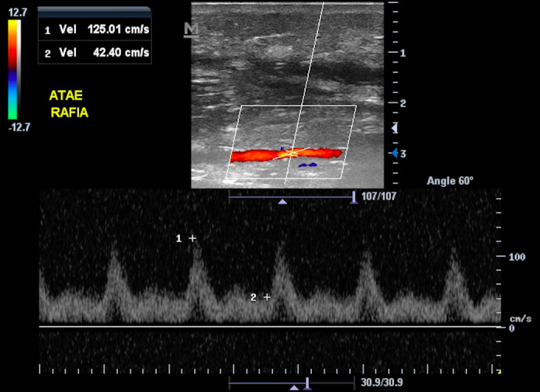Image resolution: width=540 pixels, height=392 pixels.
Task: Click the -12.7 lower color scale value
Action: [x=19, y=127]
